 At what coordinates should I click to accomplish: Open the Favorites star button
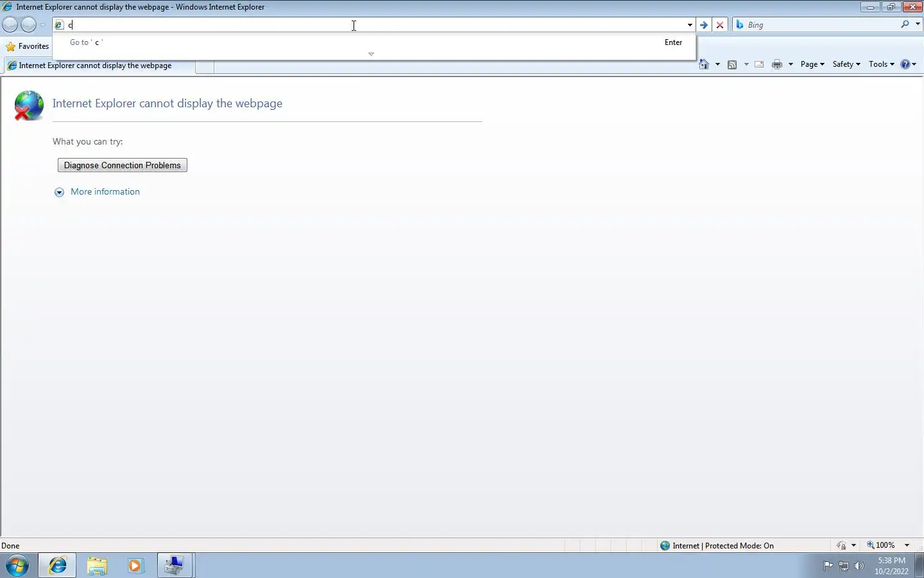point(27,46)
